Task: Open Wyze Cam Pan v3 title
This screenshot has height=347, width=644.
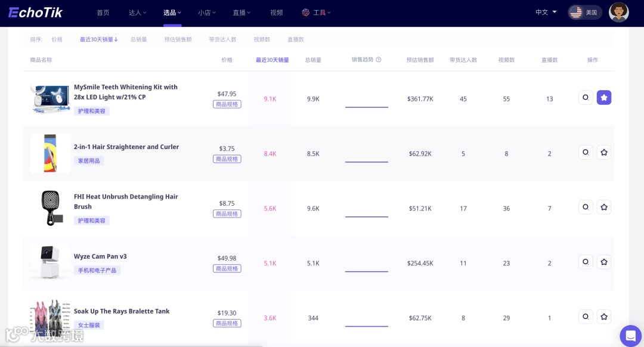Action: 100,256
